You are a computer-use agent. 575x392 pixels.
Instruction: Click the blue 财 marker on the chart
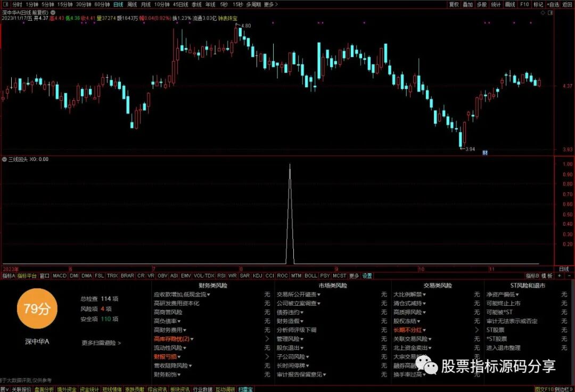(485, 152)
